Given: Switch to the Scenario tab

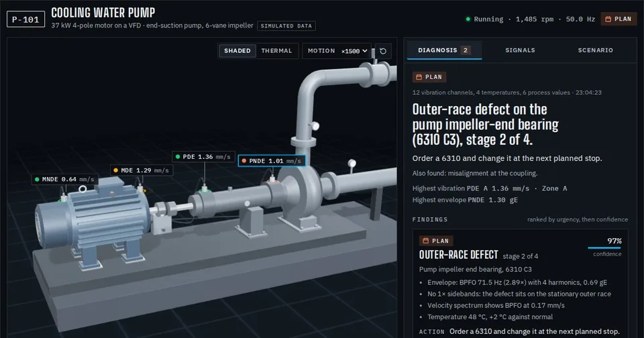Looking at the screenshot, I should [x=595, y=50].
